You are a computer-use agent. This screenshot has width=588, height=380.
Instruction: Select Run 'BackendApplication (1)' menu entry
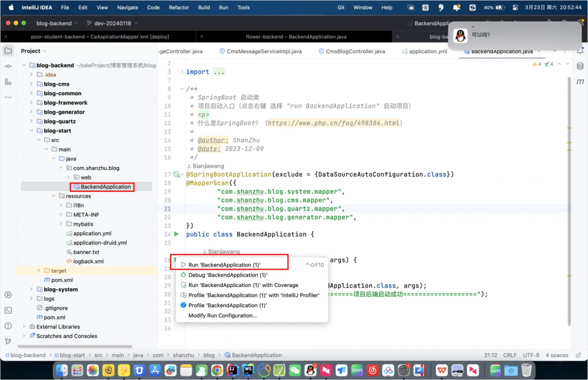coord(225,265)
